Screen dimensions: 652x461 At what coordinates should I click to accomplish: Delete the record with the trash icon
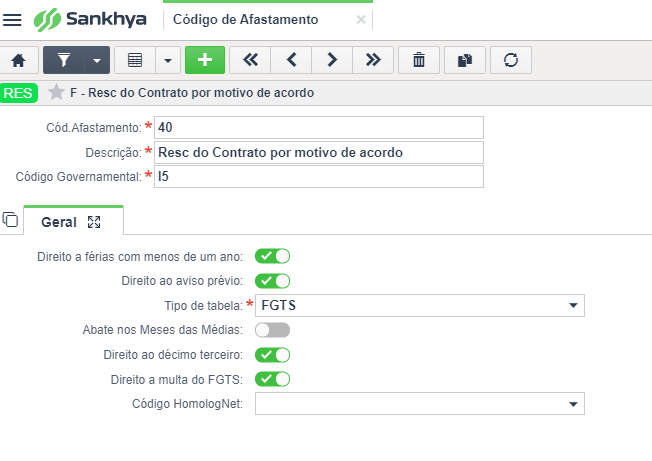pos(419,60)
